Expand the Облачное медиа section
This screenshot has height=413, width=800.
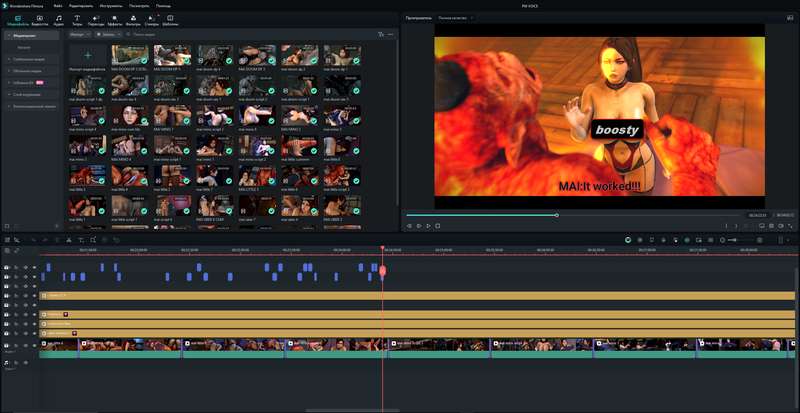coord(32,71)
